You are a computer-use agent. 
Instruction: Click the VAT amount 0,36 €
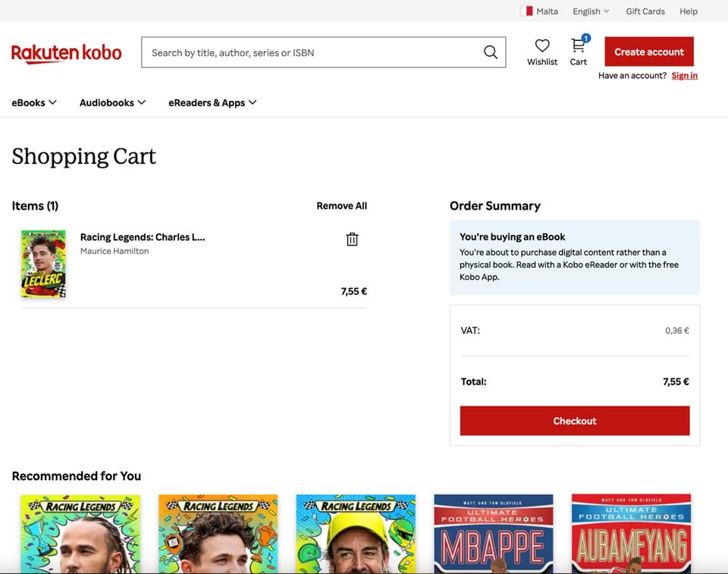point(677,330)
